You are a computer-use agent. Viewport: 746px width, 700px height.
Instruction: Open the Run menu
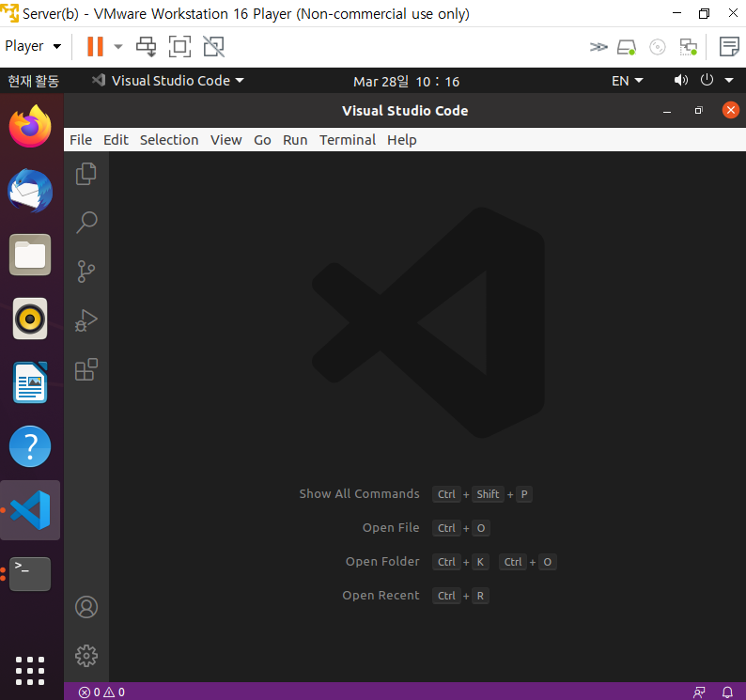(x=295, y=140)
